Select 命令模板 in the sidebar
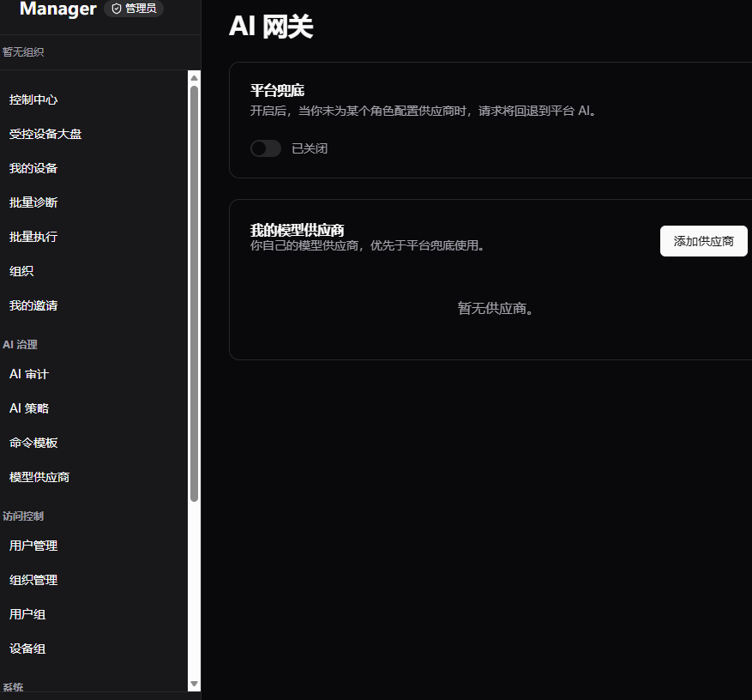The width and height of the screenshot is (752, 700). pos(33,443)
